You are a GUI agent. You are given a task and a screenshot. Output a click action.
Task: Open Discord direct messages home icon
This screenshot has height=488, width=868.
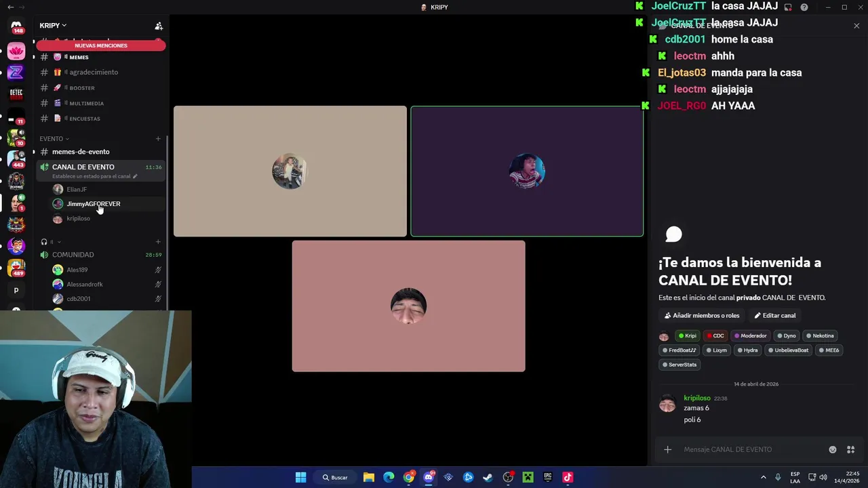pyautogui.click(x=16, y=26)
